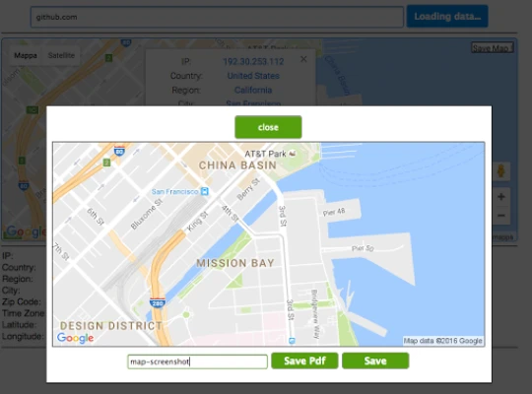Zoom in with the plus button
This screenshot has height=394, width=532.
point(501,197)
